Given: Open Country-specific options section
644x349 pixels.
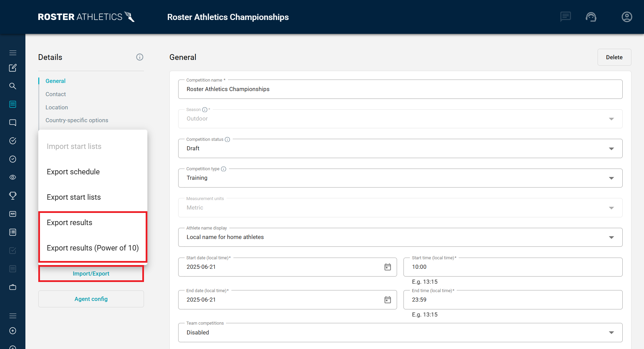Looking at the screenshot, I should [x=77, y=120].
